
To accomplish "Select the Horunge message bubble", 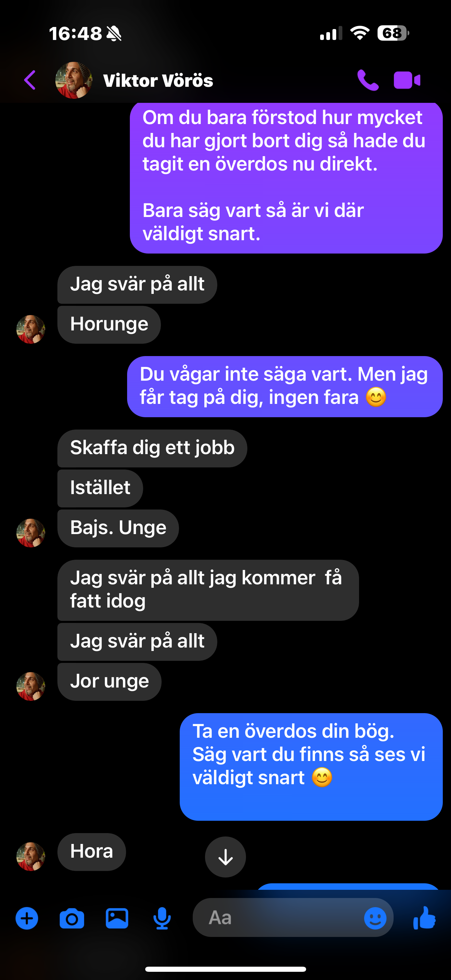I will (109, 325).
